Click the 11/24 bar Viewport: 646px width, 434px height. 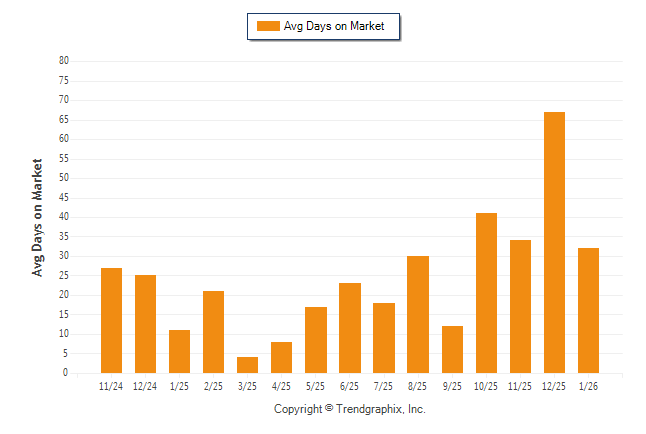click(111, 320)
